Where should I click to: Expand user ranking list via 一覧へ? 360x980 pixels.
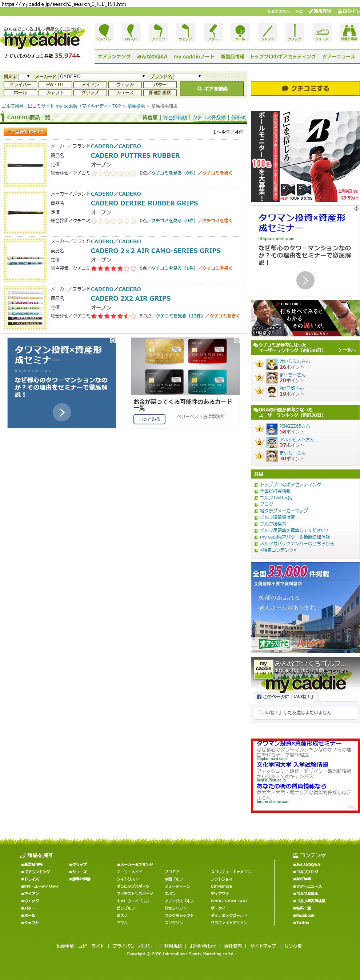coord(347,350)
